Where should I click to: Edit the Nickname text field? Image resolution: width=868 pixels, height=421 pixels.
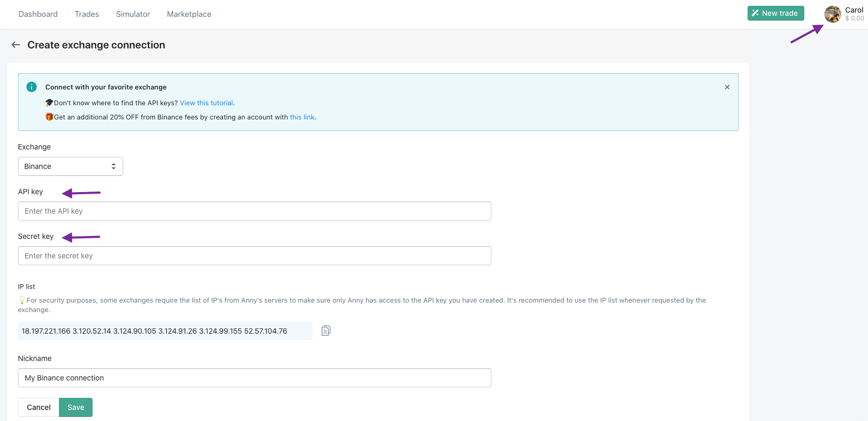(x=255, y=378)
